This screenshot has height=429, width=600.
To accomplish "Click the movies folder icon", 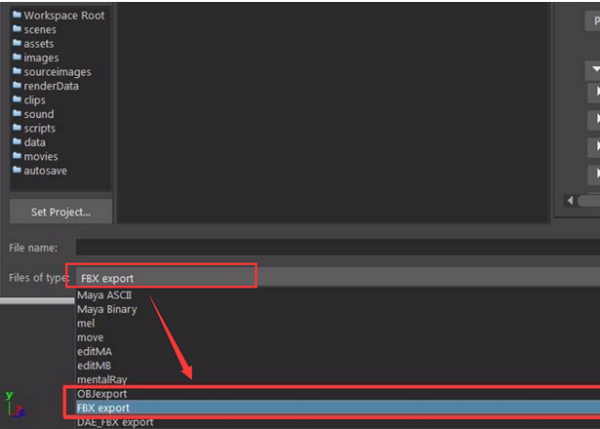I will click(17, 155).
